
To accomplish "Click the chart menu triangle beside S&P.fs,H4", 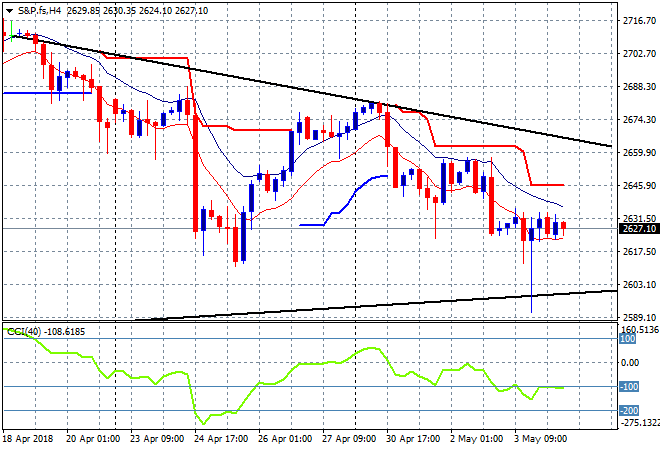I will point(9,11).
